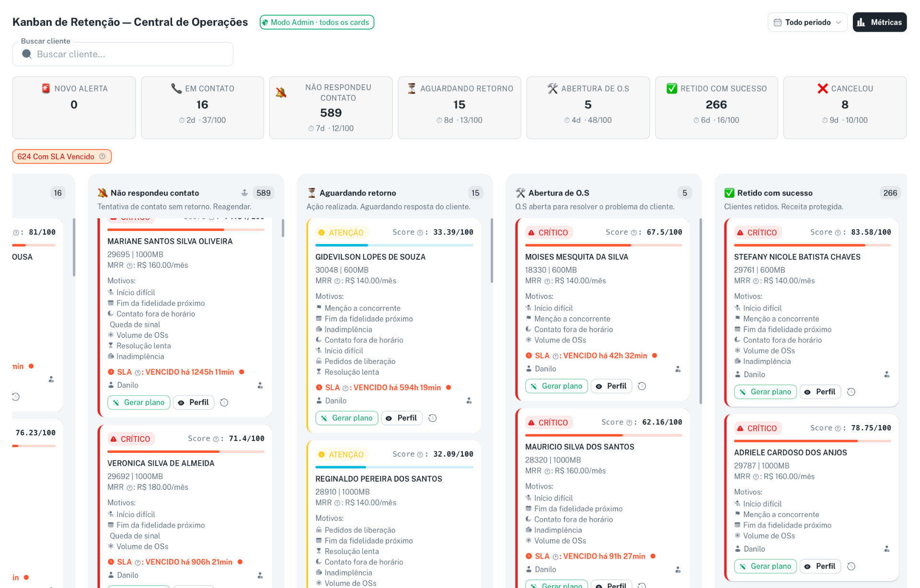Select the Retido com Sucesso summary card

pyautogui.click(x=716, y=107)
